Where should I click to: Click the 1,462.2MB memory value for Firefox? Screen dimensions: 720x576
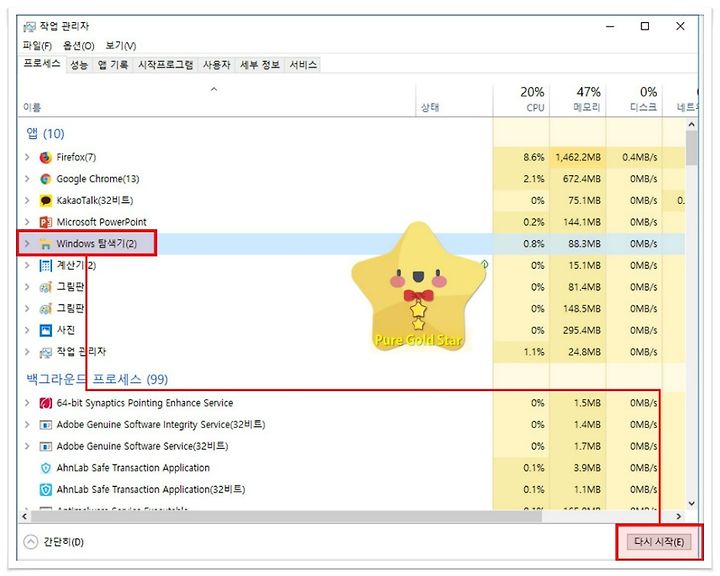click(x=578, y=158)
